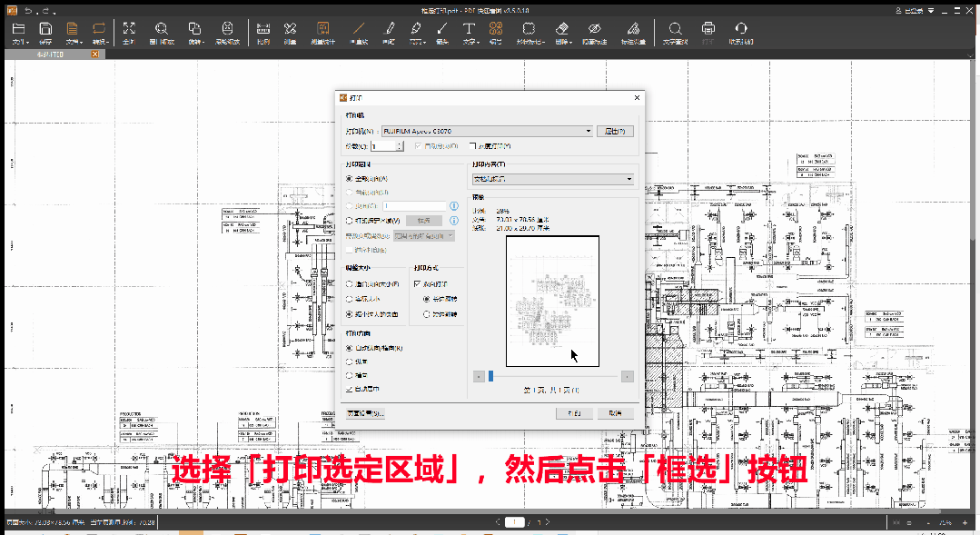Click the contact us headset icon
Viewport: 980px width, 535px height.
click(x=740, y=29)
